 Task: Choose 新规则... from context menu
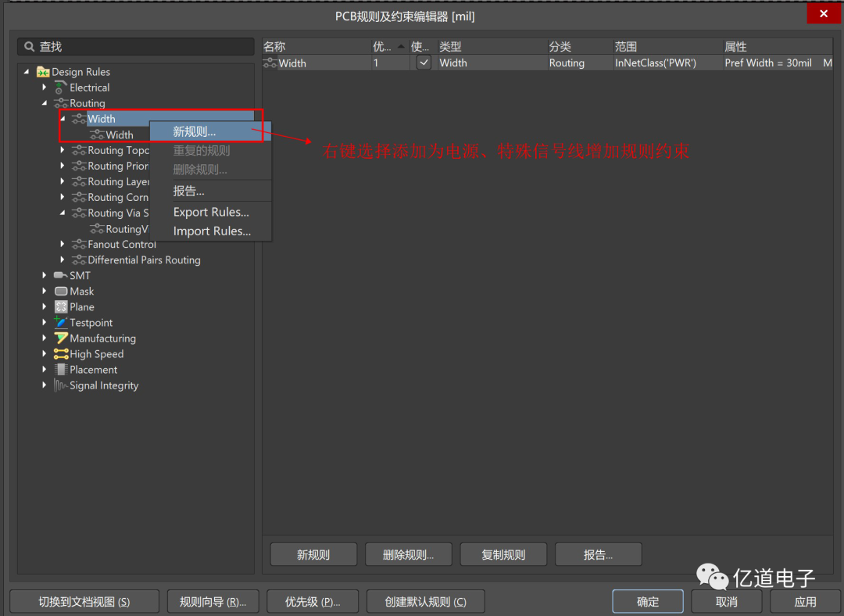[210, 131]
